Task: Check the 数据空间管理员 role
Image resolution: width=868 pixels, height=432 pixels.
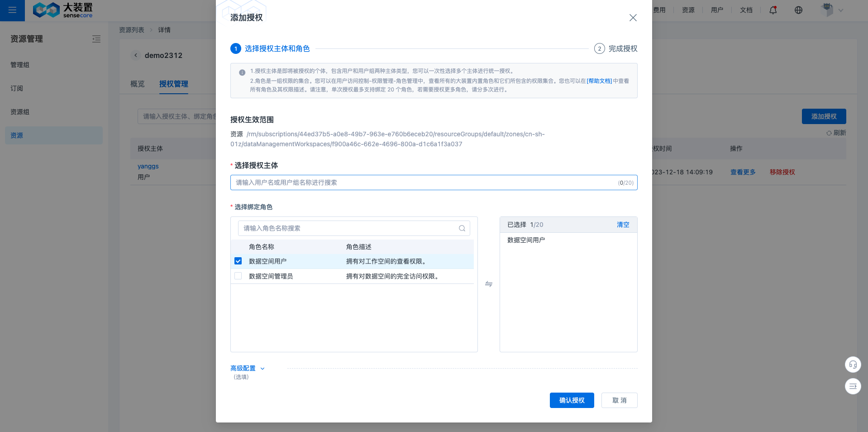Action: click(x=238, y=276)
